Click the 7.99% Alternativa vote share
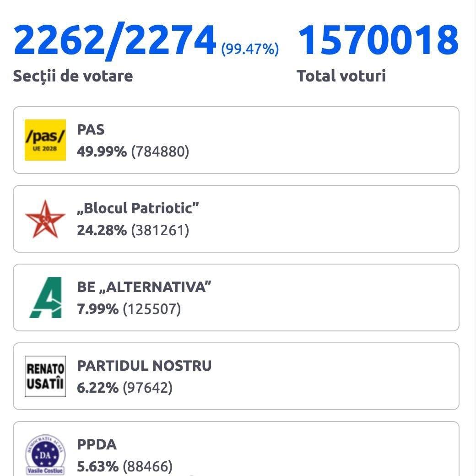The width and height of the screenshot is (476, 476). 98,309
